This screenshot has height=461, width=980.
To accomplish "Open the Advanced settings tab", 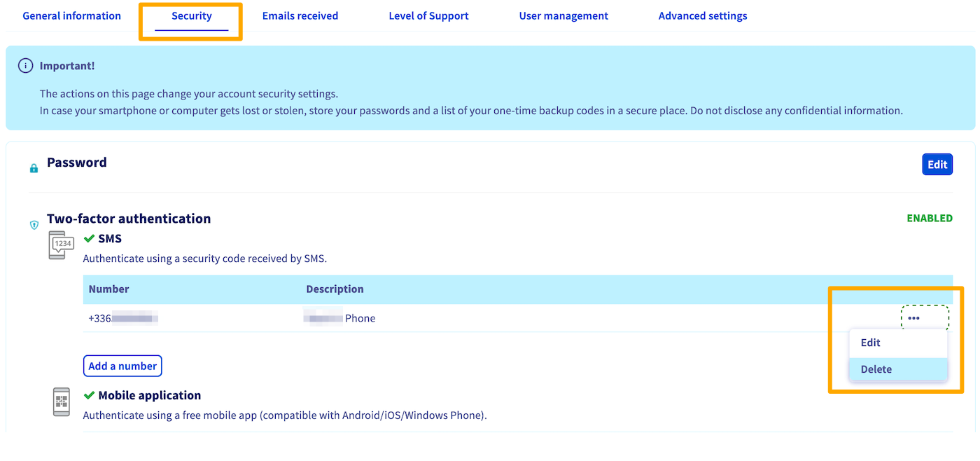I will 702,15.
